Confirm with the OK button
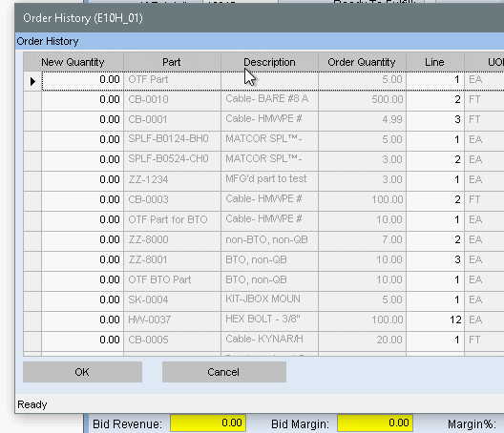 [82, 372]
